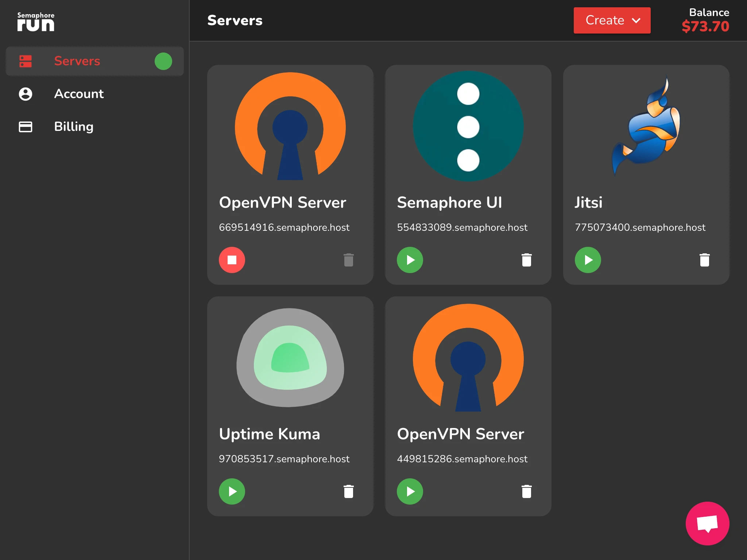Click the Account person icon
Viewport: 747px width, 560px height.
pos(26,94)
